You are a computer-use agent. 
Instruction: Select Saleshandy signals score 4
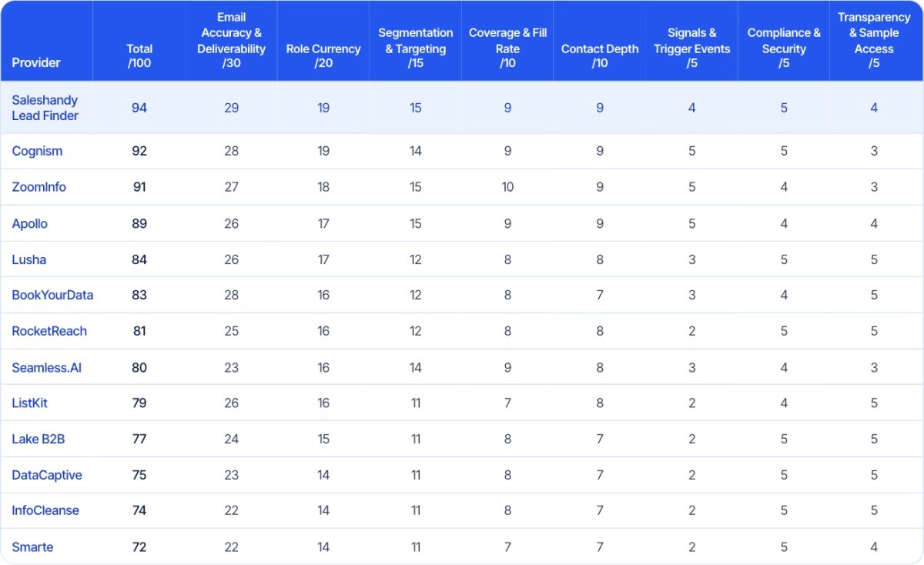point(692,108)
